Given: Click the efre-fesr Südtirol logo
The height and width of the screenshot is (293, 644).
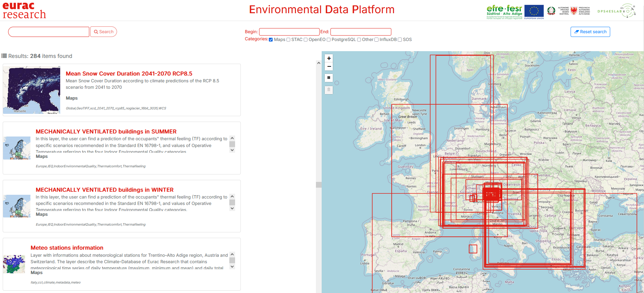Looking at the screenshot, I should tap(504, 12).
